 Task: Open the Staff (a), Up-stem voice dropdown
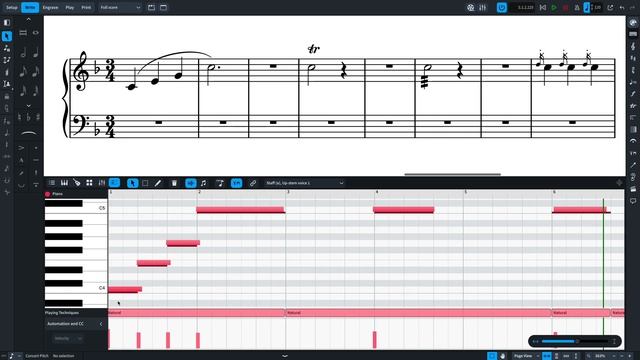[x=305, y=183]
